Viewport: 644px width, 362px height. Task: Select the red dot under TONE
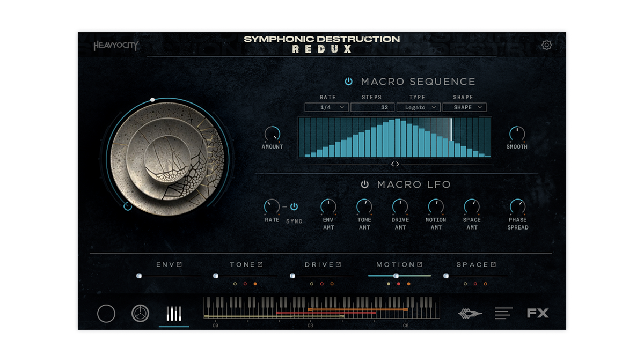[245, 284]
